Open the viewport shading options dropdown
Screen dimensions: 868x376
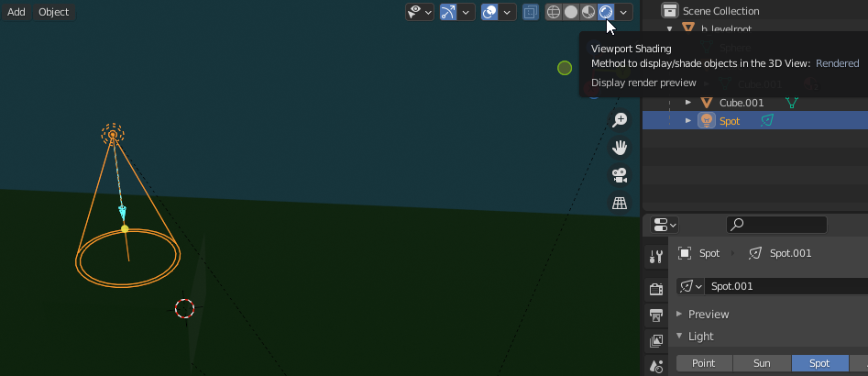click(624, 12)
